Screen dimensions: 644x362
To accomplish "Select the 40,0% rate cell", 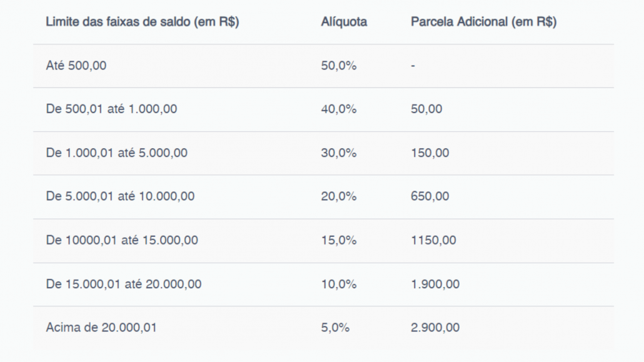I will 338,109.
